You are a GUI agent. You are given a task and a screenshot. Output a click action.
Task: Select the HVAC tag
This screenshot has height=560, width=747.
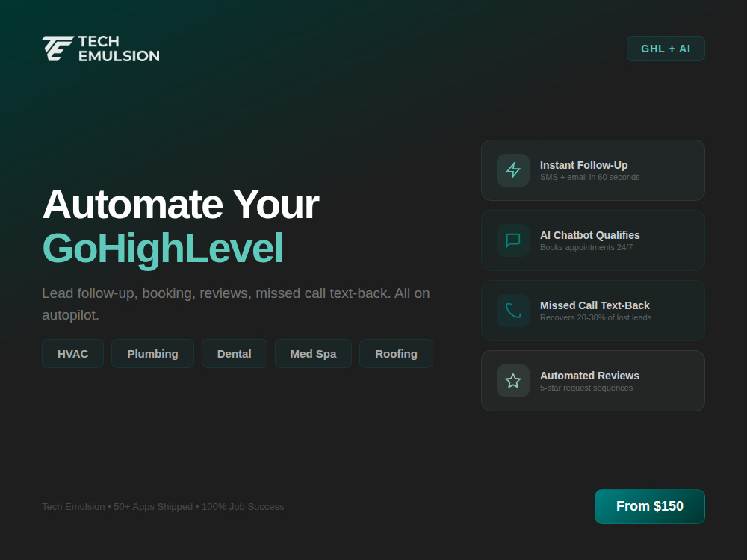point(73,354)
